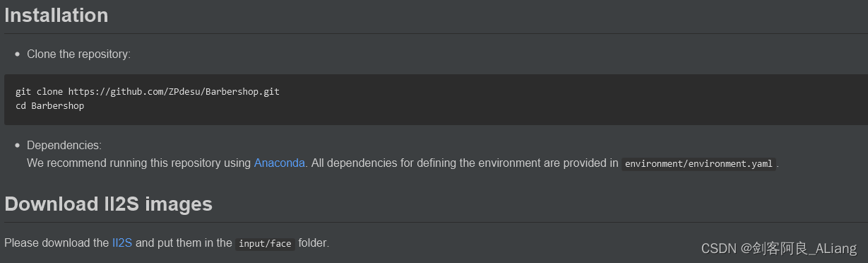Click the Please download sentence

(167, 242)
